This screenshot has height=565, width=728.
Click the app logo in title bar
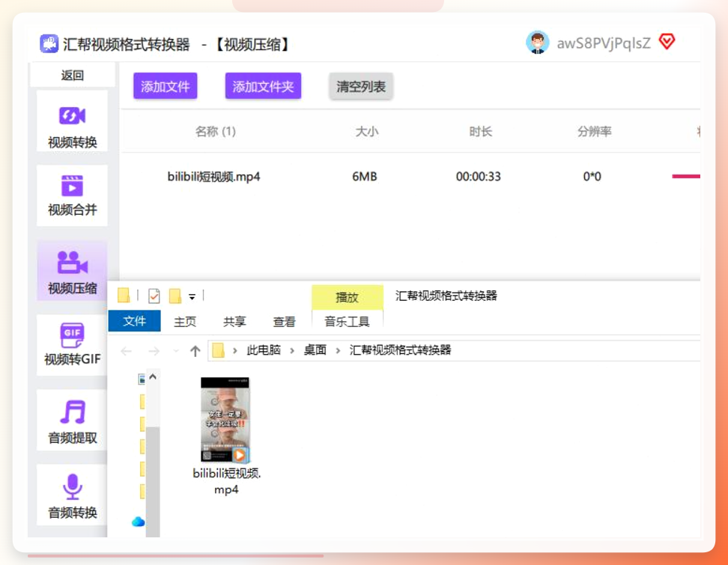pyautogui.click(x=49, y=43)
